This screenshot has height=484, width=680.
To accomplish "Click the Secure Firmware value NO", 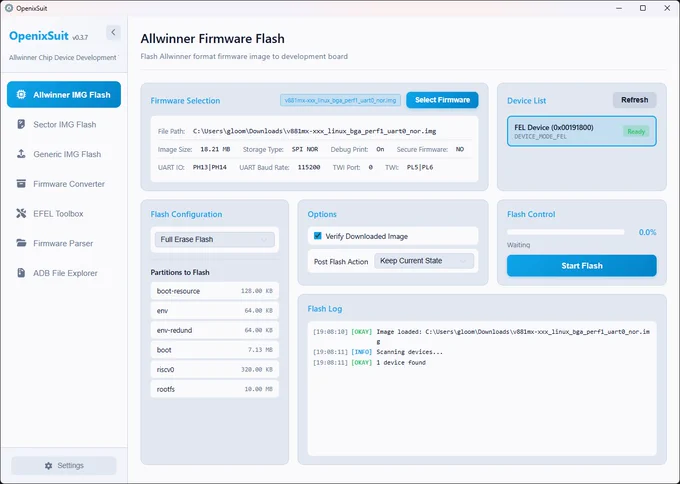I will pos(460,149).
